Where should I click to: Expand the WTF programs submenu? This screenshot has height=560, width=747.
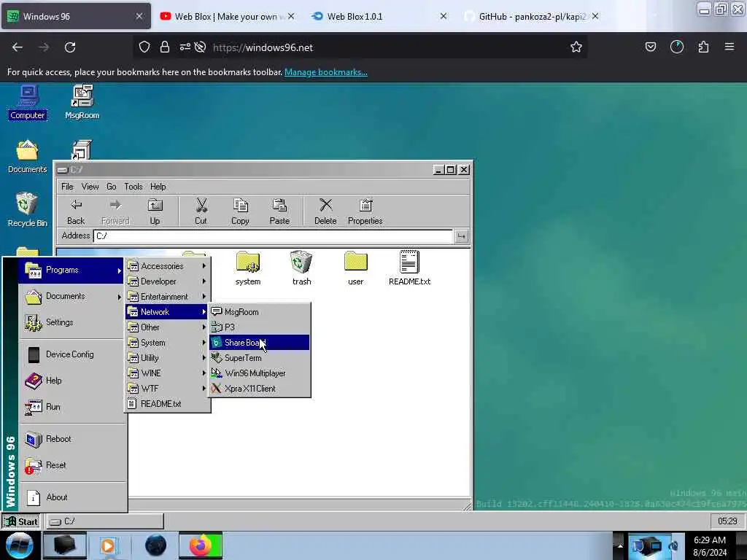(167, 388)
